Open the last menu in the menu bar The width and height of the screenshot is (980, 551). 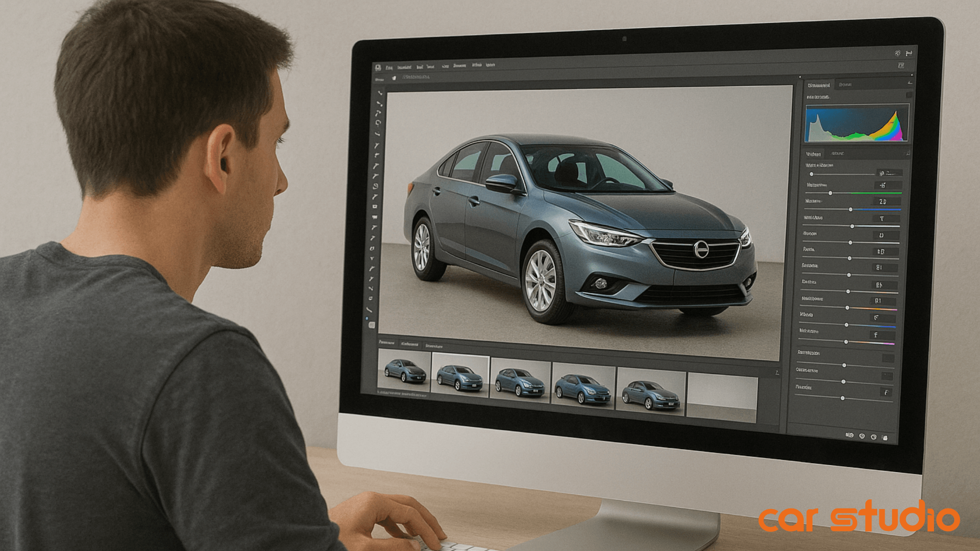[490, 65]
